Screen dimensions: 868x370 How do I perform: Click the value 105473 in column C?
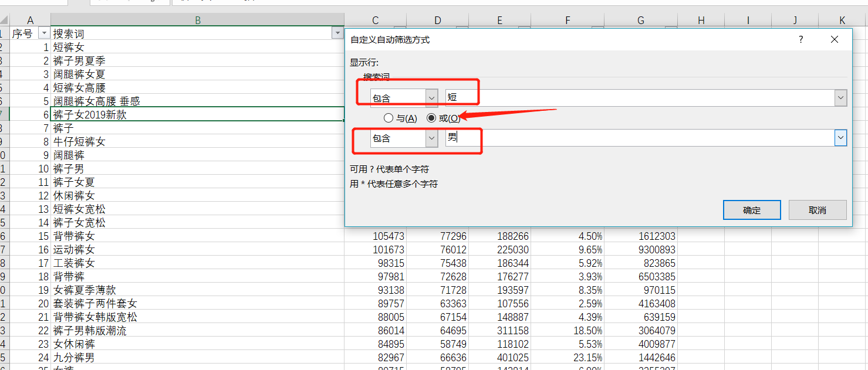coord(389,236)
